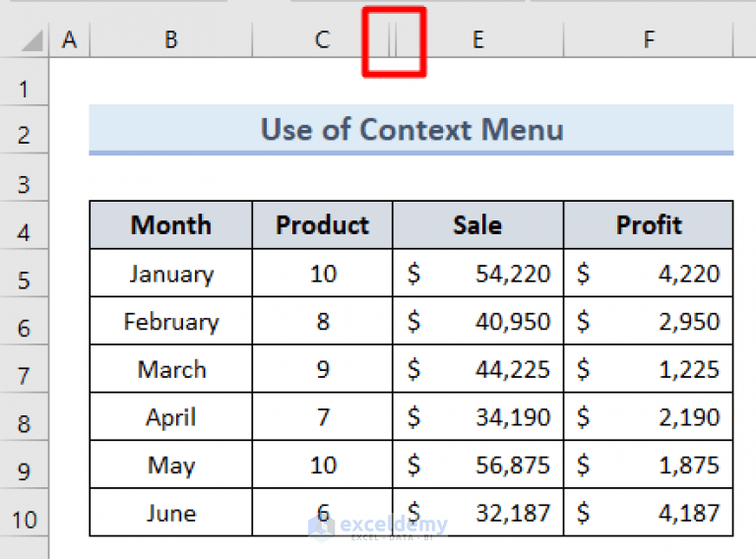Viewport: 756px width, 559px height.
Task: Select the 'June' cell
Action: 170,513
